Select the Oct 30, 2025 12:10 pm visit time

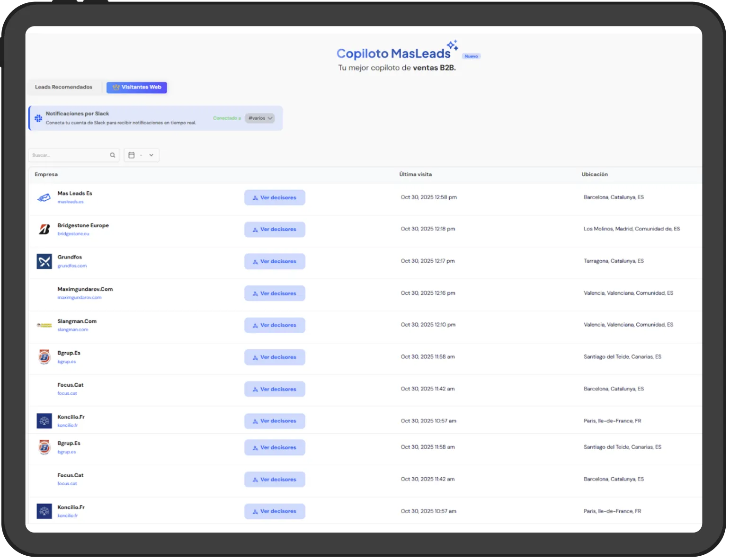(x=428, y=325)
